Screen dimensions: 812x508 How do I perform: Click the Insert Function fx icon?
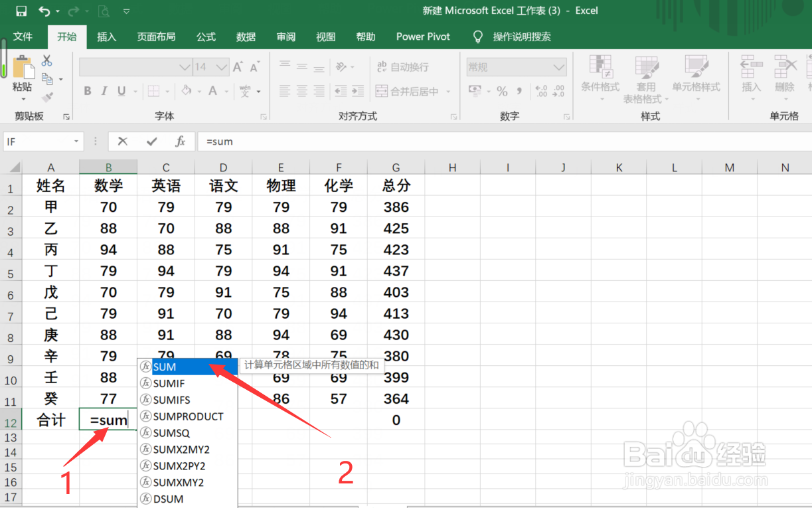point(180,141)
